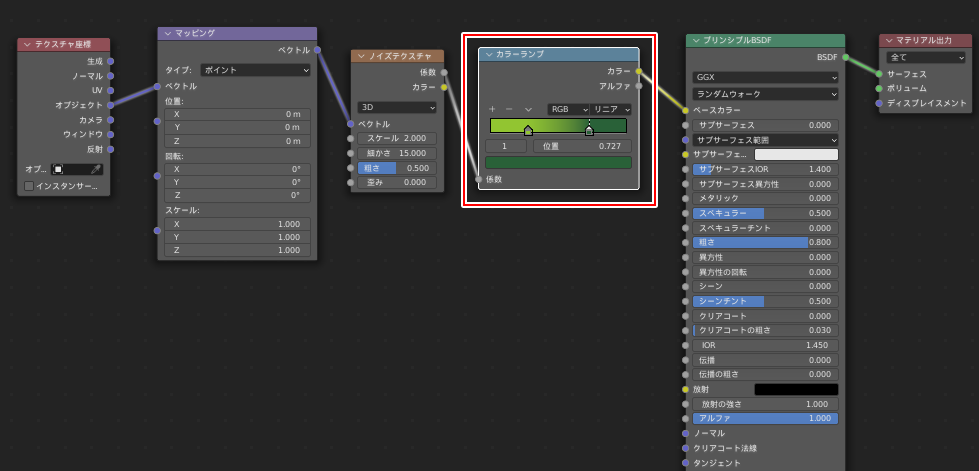Select the right color stop on the ramp
979x471 pixels.
589,130
